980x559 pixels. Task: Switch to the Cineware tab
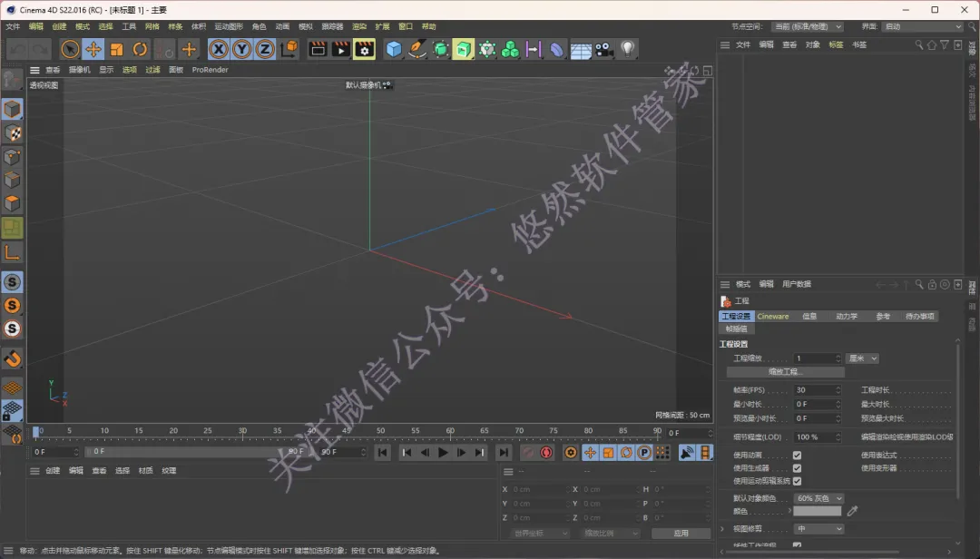pos(773,317)
